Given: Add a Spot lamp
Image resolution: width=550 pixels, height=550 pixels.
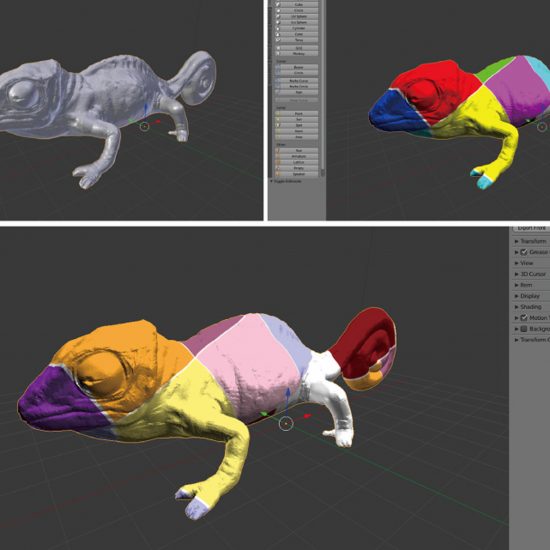Looking at the screenshot, I should (297, 125).
